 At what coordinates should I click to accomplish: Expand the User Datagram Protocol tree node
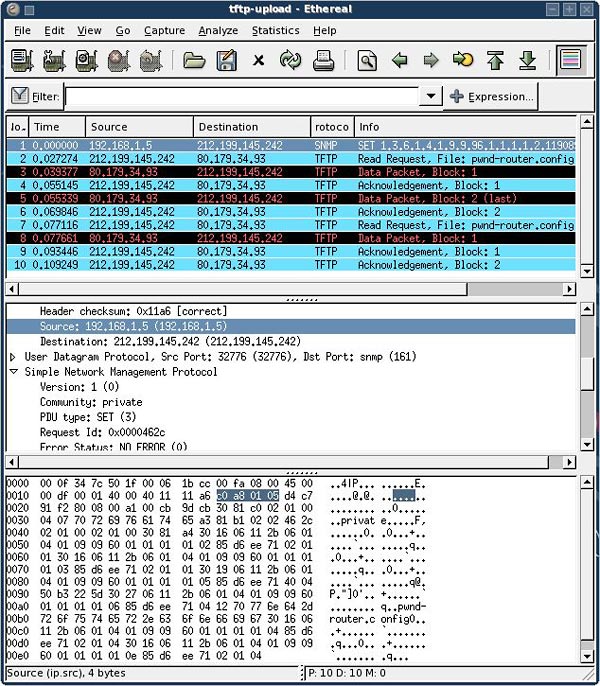(13, 357)
